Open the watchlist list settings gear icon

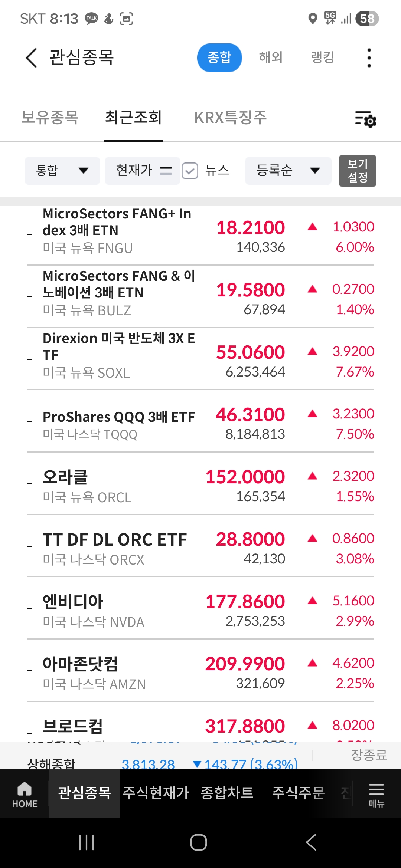[x=366, y=119]
